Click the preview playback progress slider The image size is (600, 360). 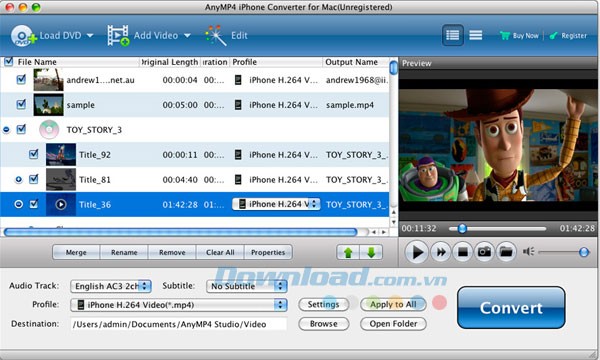[497, 229]
